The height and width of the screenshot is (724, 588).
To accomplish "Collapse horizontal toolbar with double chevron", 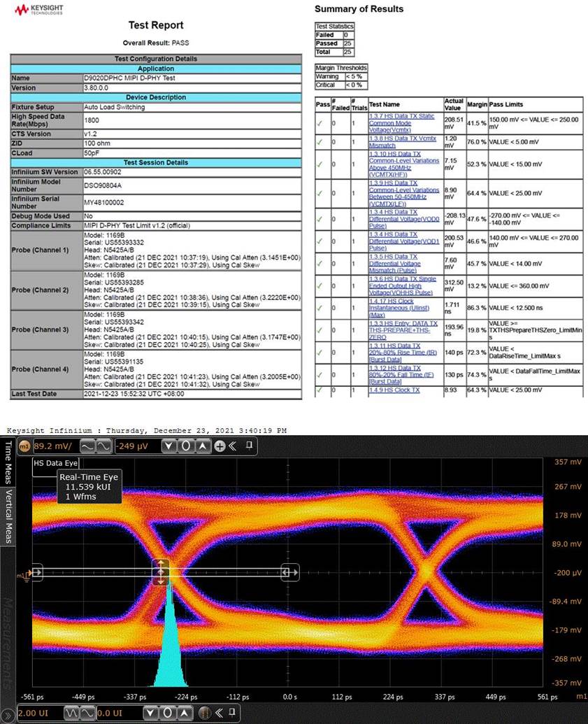I will tap(219, 712).
